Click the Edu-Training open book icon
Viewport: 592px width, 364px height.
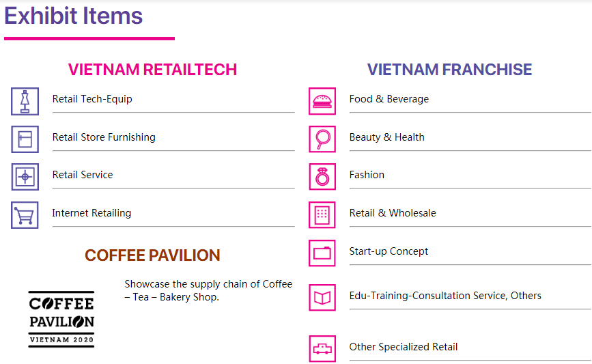coord(322,298)
